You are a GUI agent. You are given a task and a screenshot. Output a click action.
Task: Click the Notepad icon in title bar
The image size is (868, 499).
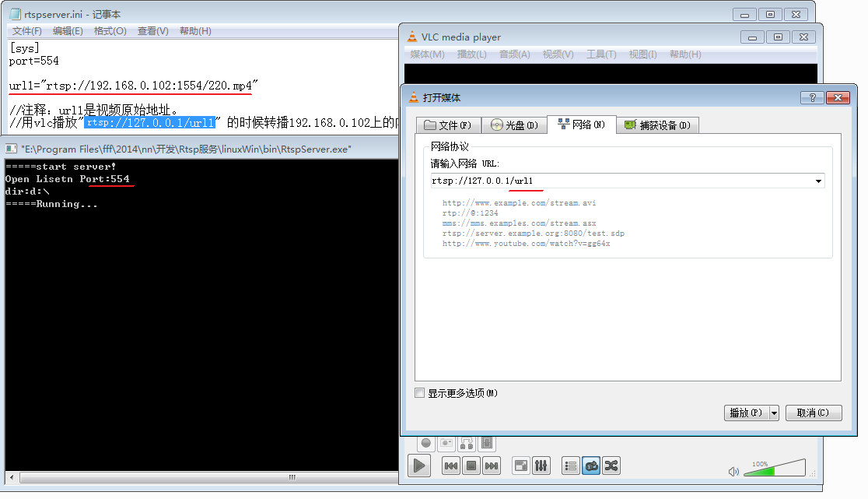[15, 14]
